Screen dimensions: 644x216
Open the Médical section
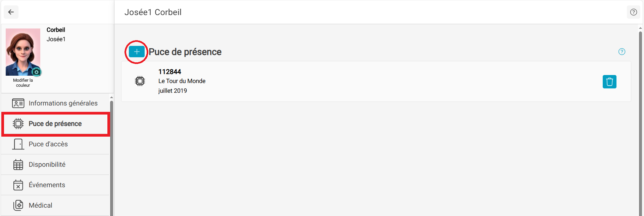[55, 206]
